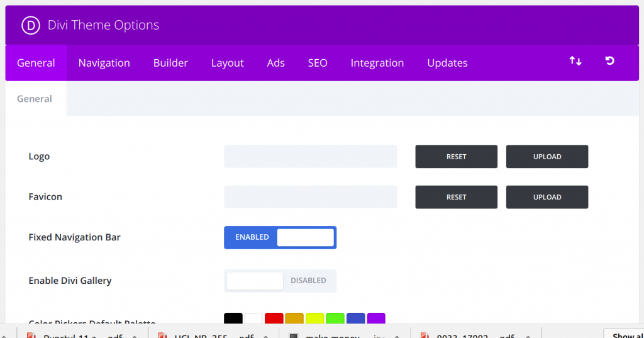Open the Layout tab
Image resolution: width=644 pixels, height=338 pixels.
[x=227, y=63]
